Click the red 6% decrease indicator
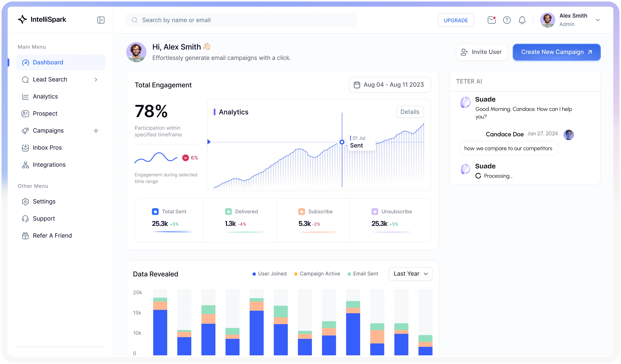This screenshot has height=364, width=621. tap(185, 158)
